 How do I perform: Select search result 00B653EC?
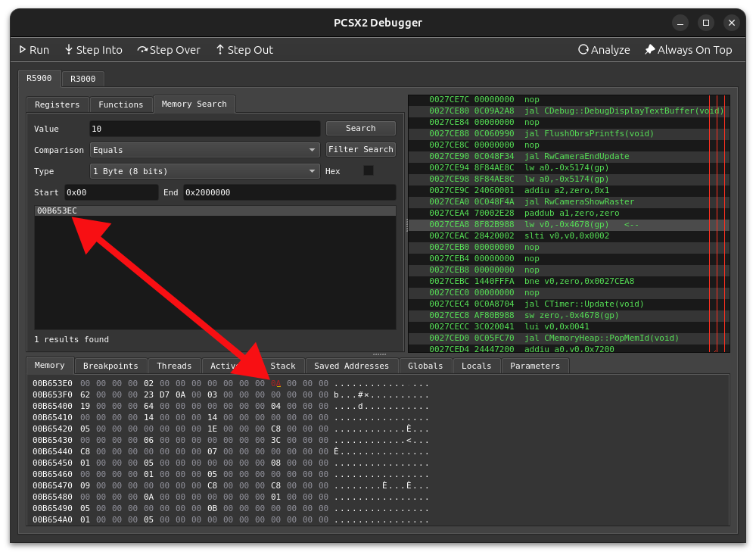click(x=215, y=210)
